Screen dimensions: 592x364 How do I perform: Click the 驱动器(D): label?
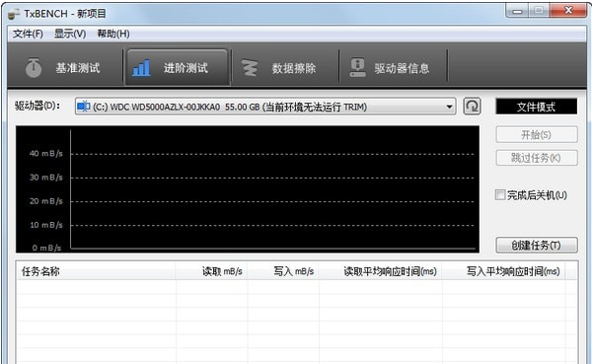[37, 106]
